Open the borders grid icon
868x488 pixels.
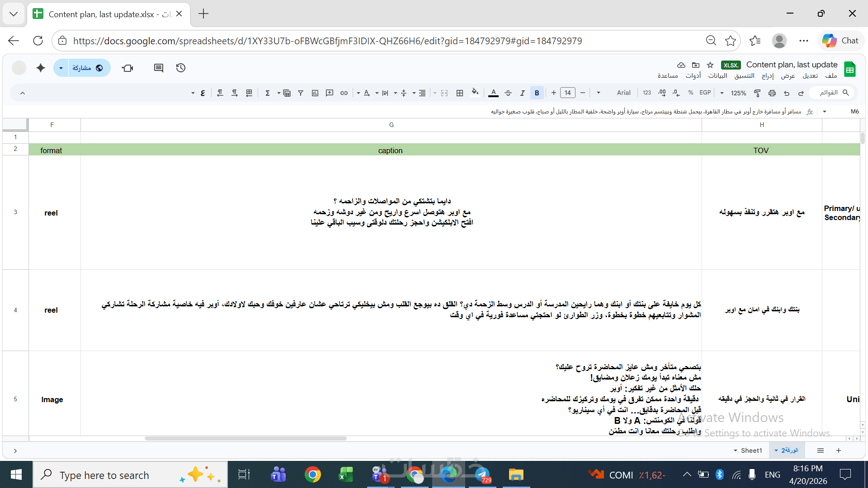tap(460, 93)
